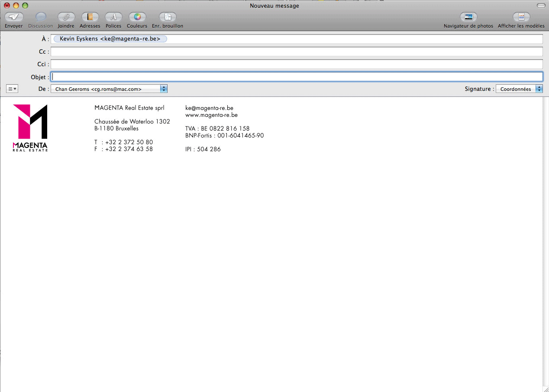Viewport: 549px width, 392px height.
Task: Click the telephone number +32 2 372 50 80
Action: (x=129, y=142)
